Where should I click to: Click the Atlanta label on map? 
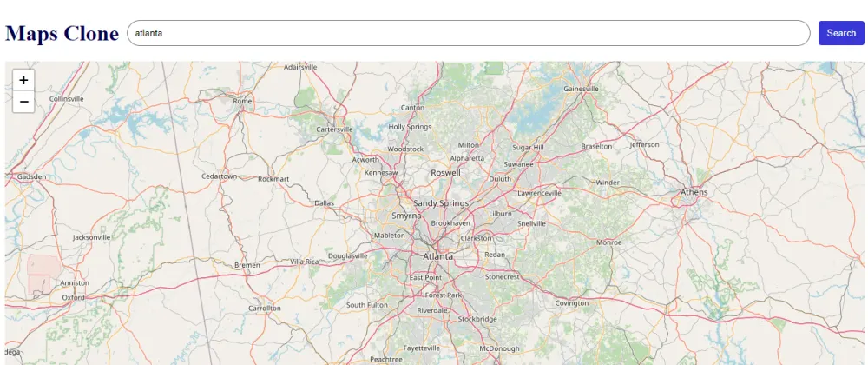437,257
